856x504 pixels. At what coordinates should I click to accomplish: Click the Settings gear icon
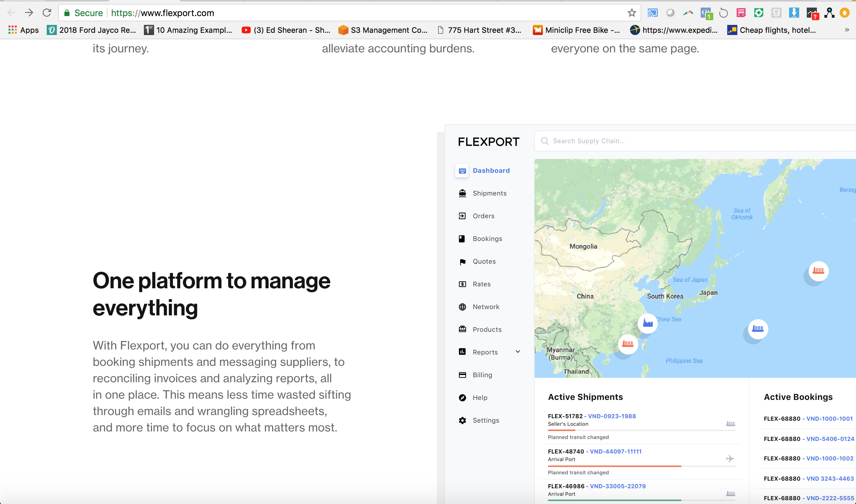click(x=462, y=420)
